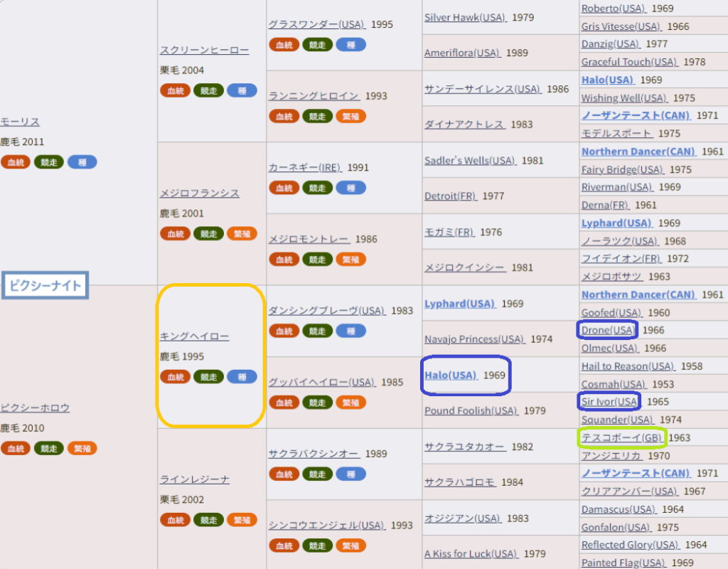Open スクリーンヒーロー horse link

(204, 50)
